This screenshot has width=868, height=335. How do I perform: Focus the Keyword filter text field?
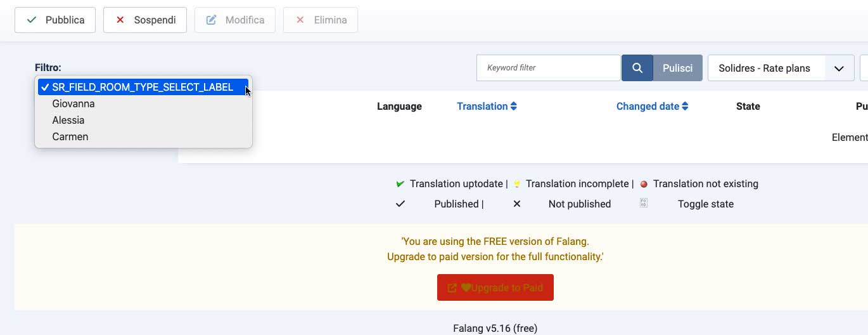(548, 68)
